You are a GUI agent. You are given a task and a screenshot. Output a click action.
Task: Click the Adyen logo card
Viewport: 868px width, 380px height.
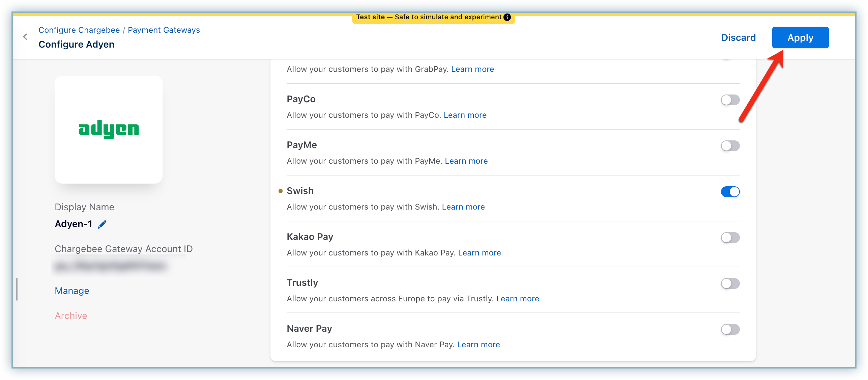109,130
